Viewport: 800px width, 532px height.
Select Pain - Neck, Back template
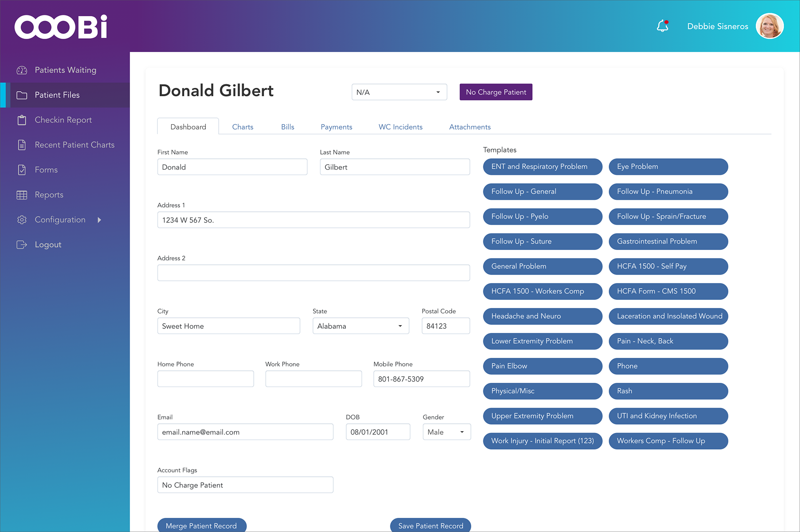click(x=668, y=341)
